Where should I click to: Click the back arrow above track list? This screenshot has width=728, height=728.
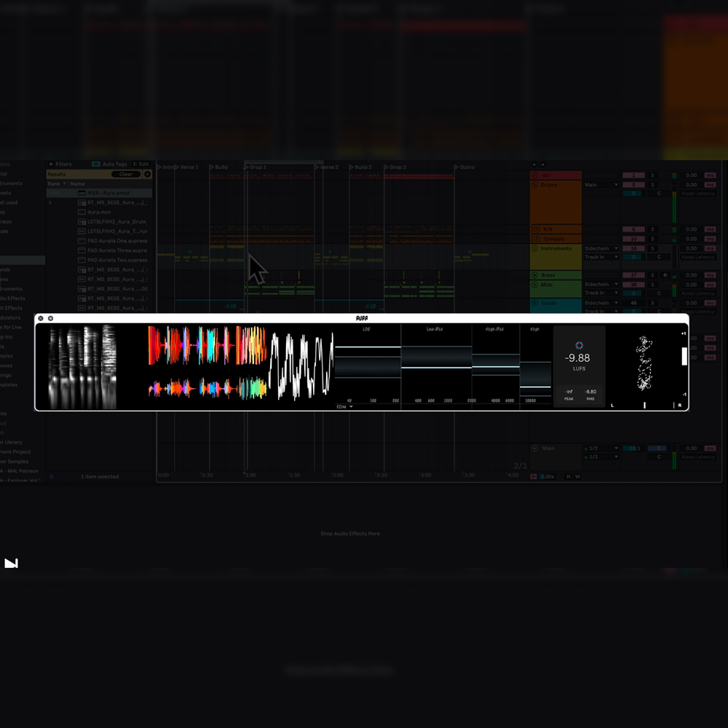pyautogui.click(x=534, y=165)
